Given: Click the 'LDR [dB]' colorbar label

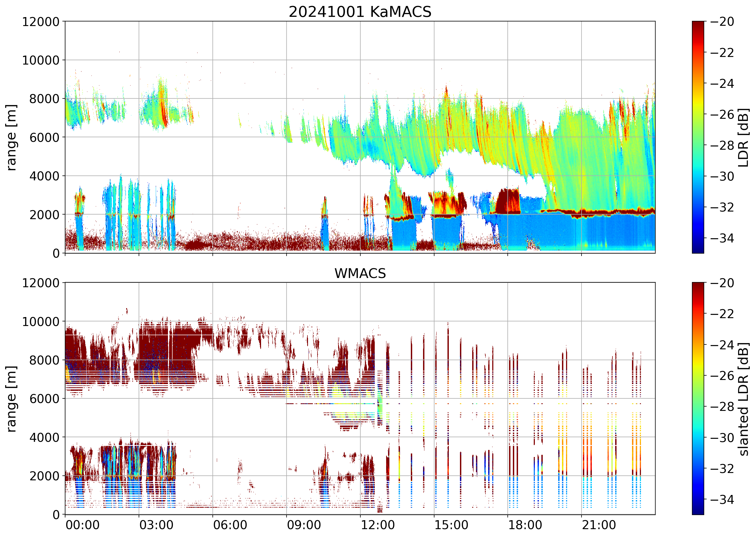Looking at the screenshot, I should (743, 137).
